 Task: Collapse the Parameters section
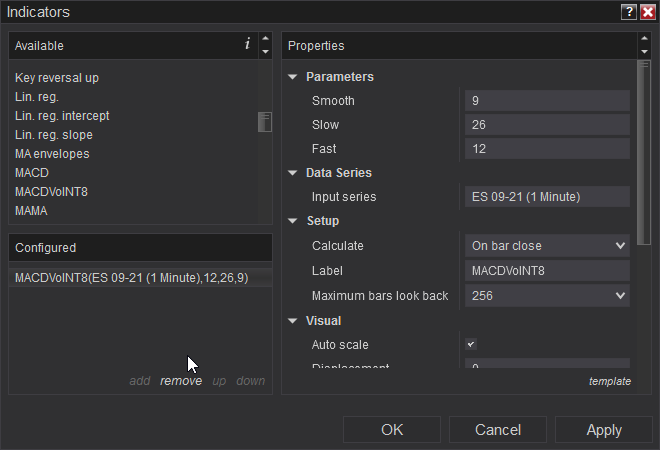[x=293, y=77]
